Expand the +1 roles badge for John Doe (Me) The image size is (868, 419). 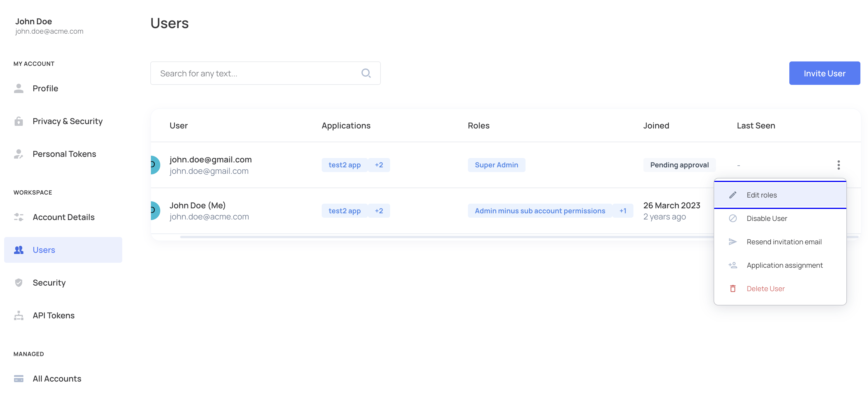click(x=622, y=211)
